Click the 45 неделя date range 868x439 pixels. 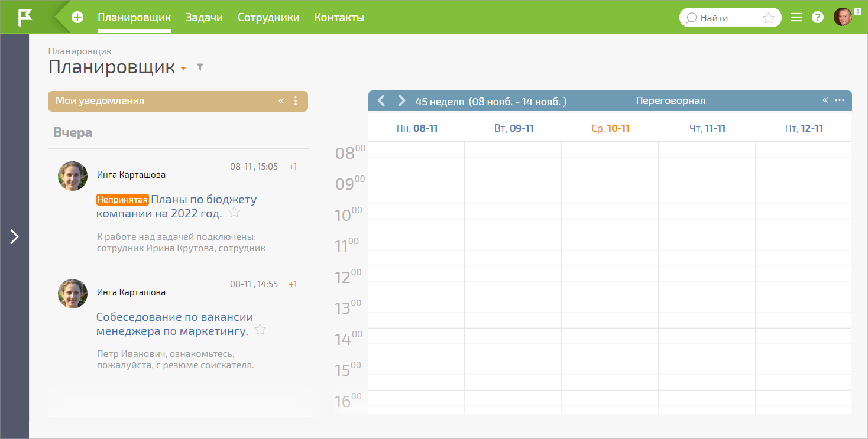(x=491, y=101)
